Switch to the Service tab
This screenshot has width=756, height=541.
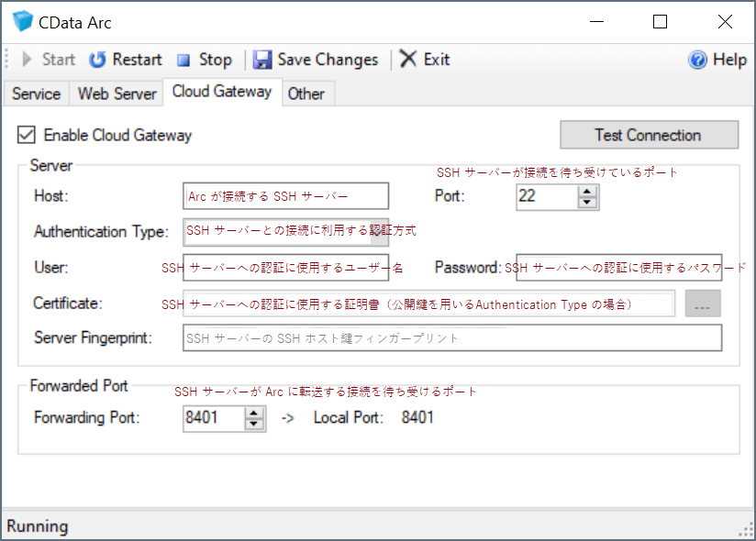36,94
